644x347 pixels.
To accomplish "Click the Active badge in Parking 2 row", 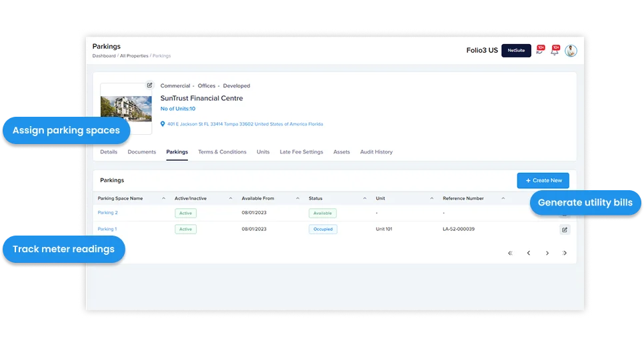I will 185,213.
